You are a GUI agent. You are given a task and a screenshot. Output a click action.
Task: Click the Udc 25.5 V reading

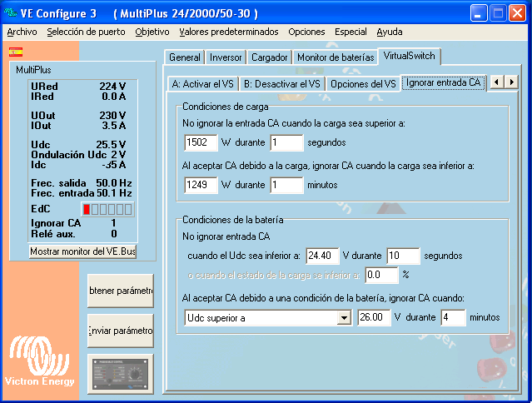[78, 145]
